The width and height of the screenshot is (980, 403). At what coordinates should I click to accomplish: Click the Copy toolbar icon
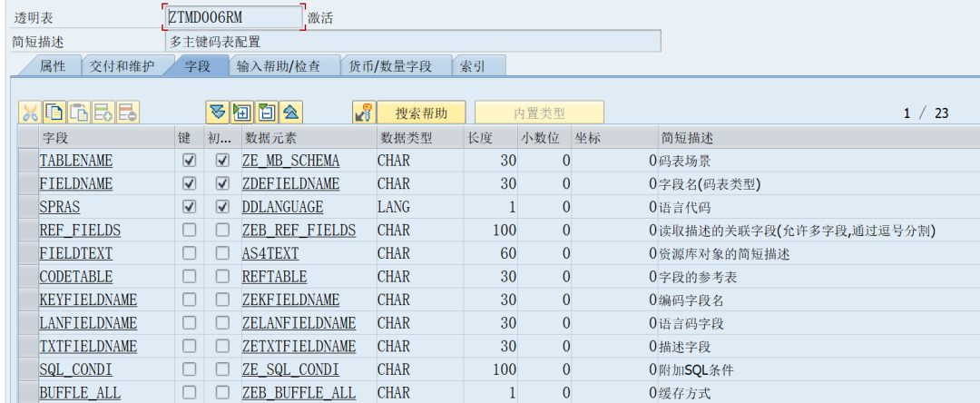[54, 113]
